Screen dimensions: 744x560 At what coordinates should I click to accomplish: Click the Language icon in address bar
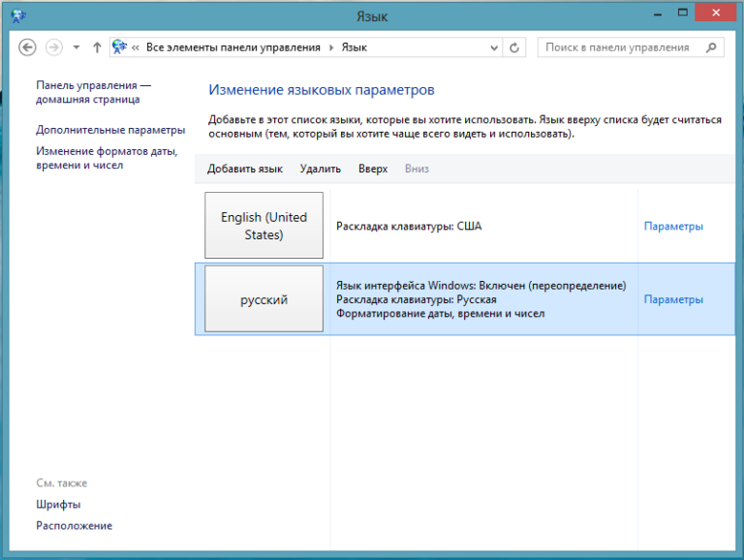pyautogui.click(x=119, y=47)
